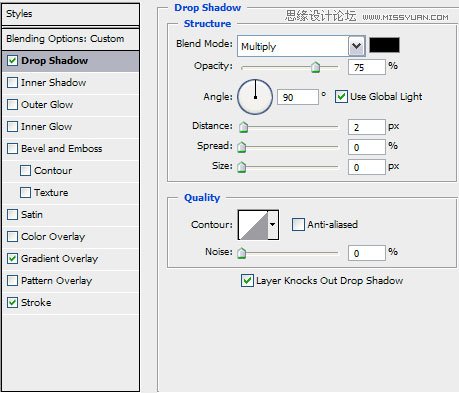Open the Contour curve thumbnail editor
The image size is (459, 393).
253,225
